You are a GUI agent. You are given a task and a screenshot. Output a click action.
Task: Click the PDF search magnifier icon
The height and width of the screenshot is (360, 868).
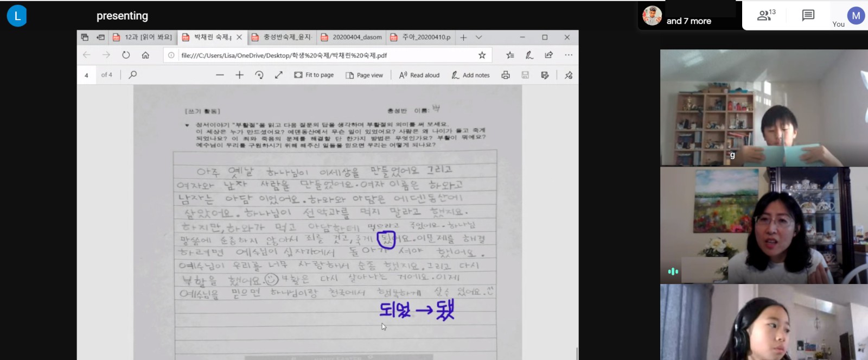click(x=132, y=75)
